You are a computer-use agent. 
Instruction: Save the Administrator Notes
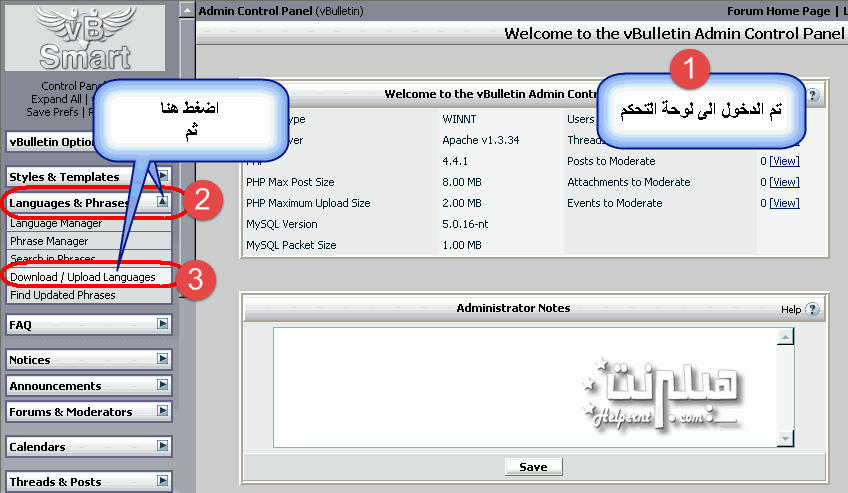click(x=533, y=467)
